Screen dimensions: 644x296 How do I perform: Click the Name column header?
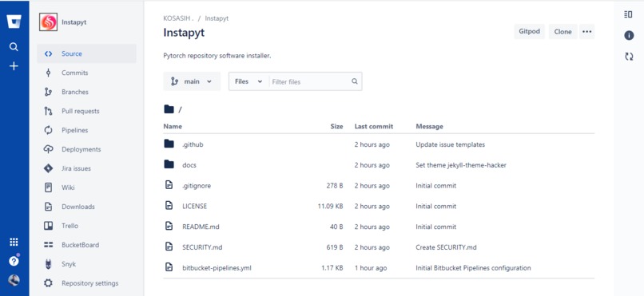[173, 126]
